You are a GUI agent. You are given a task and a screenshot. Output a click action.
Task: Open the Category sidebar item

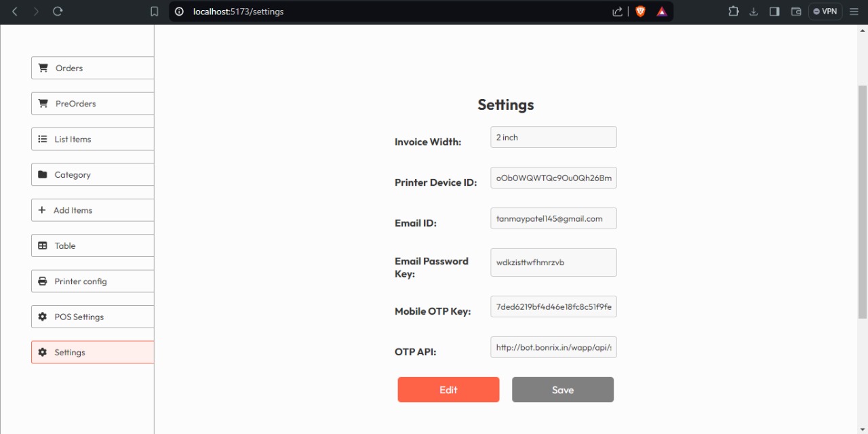[x=93, y=174]
